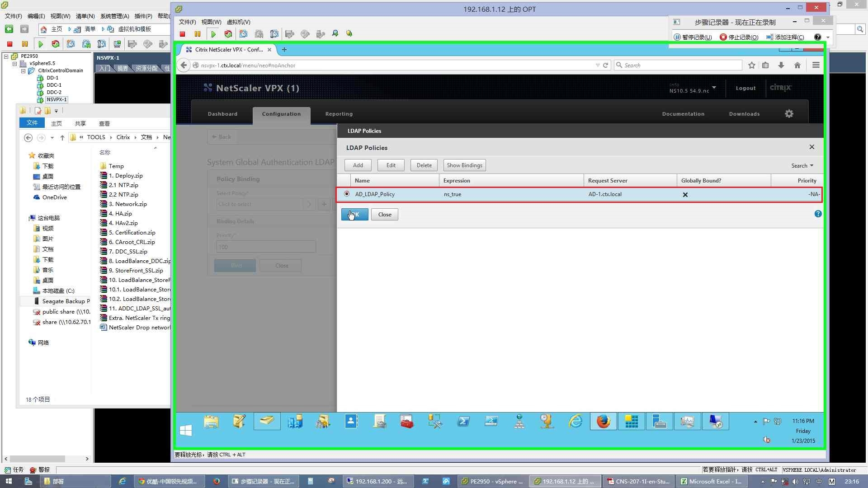868x488 pixels.
Task: Select the DDC-1 virtual machine
Action: 54,85
